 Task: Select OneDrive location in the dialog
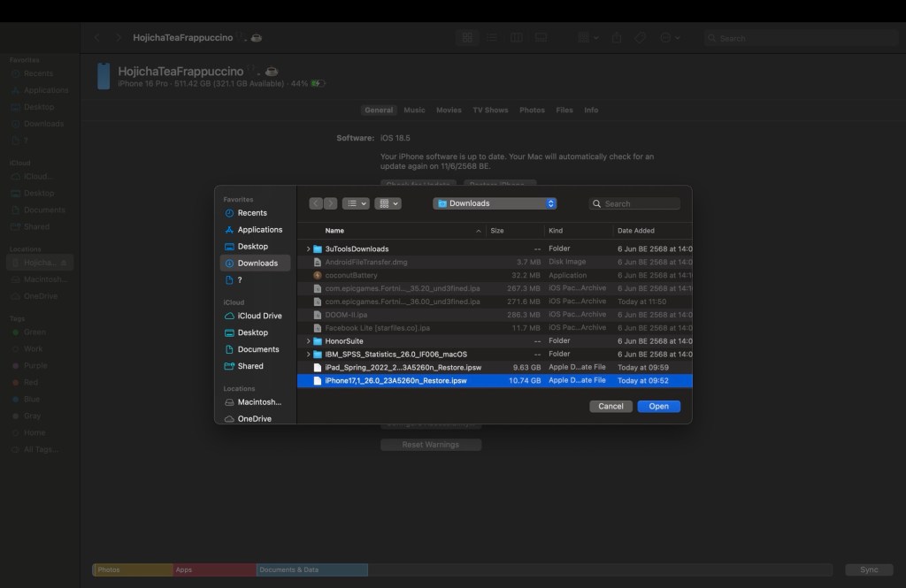tap(254, 418)
